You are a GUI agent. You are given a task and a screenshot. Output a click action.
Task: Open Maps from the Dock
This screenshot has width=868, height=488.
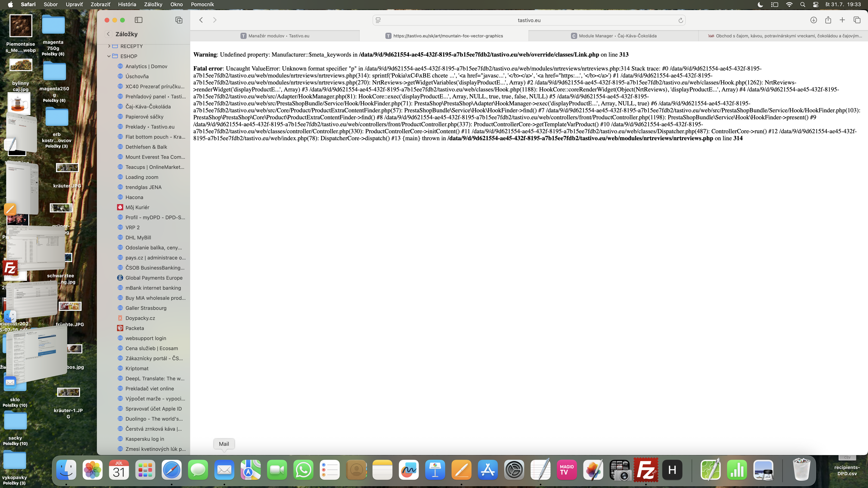click(x=250, y=470)
